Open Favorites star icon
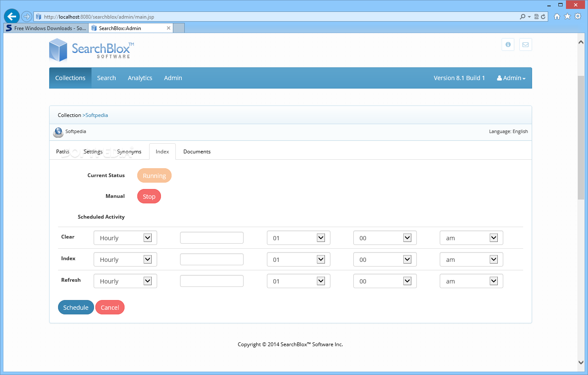The height and width of the screenshot is (375, 588). tap(567, 17)
